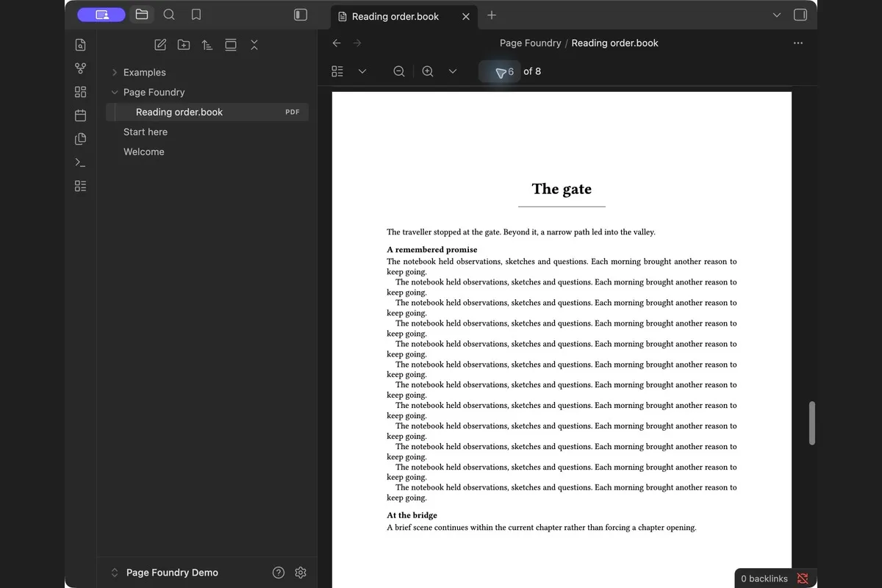882x588 pixels.
Task: Click the 'of 8' page count text
Action: pos(532,71)
